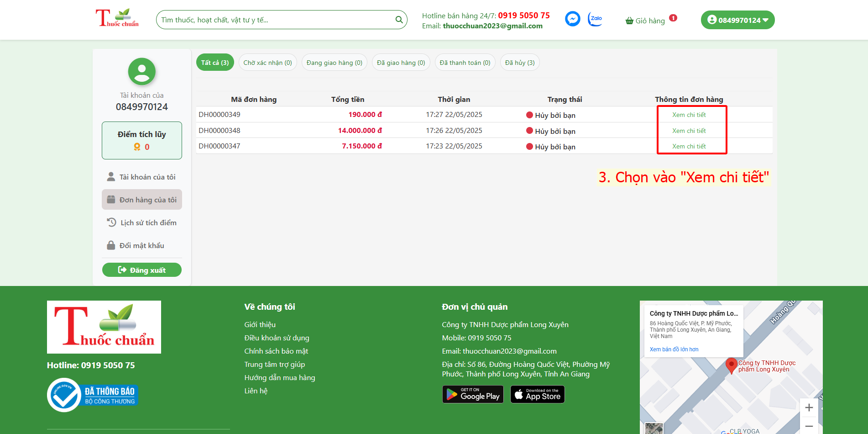Switch to Chờ xác nhận (0) tab
Screen dimensions: 868x434
click(x=267, y=63)
